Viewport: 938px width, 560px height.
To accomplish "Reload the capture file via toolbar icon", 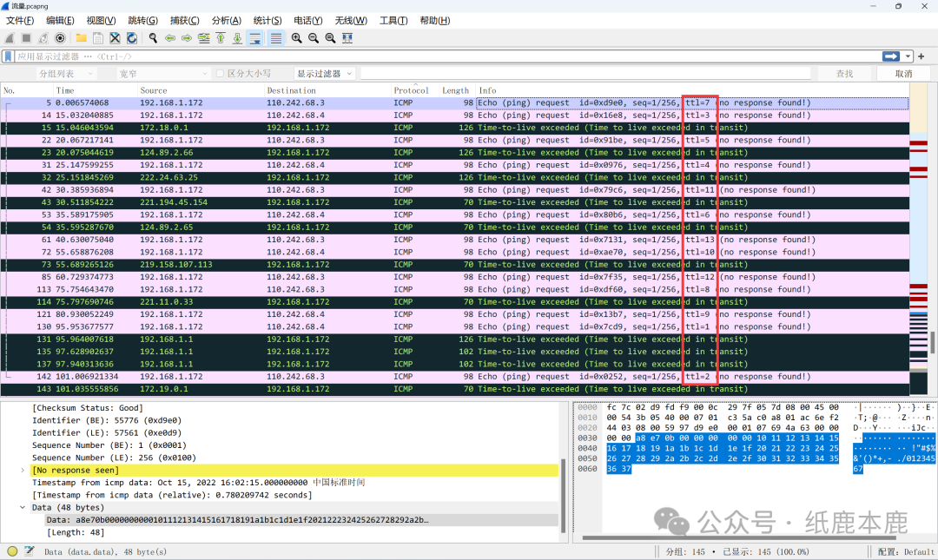I will [x=131, y=38].
